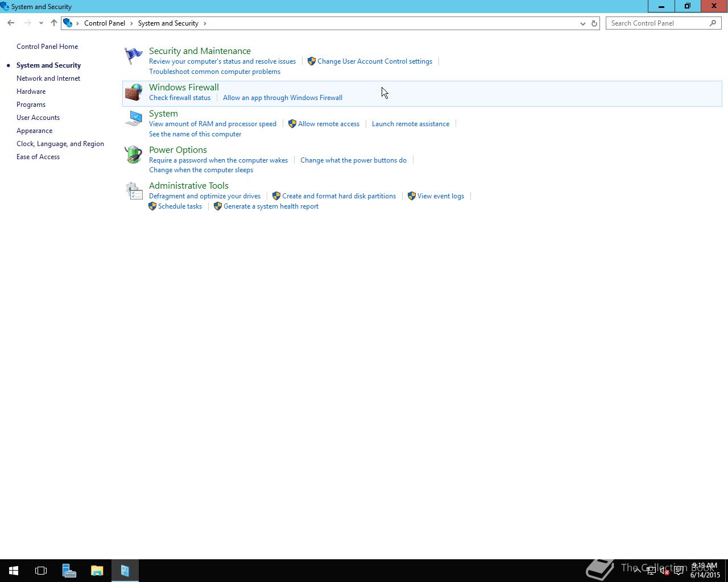This screenshot has width=728, height=582.
Task: Open the recent locations dropdown
Action: (x=41, y=23)
